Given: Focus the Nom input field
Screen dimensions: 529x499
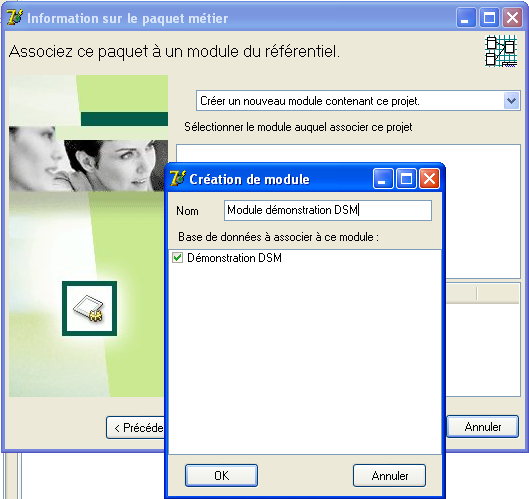Looking at the screenshot, I should 328,210.
